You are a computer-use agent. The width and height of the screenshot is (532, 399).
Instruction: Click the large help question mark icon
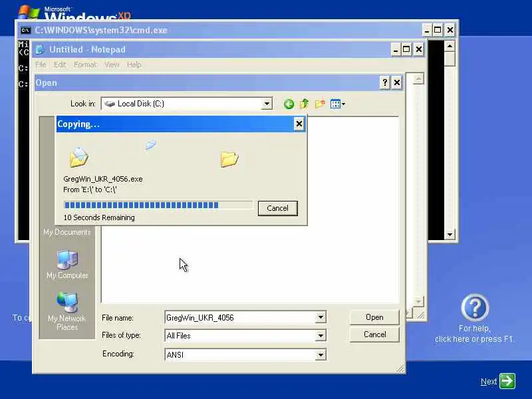pos(475,307)
